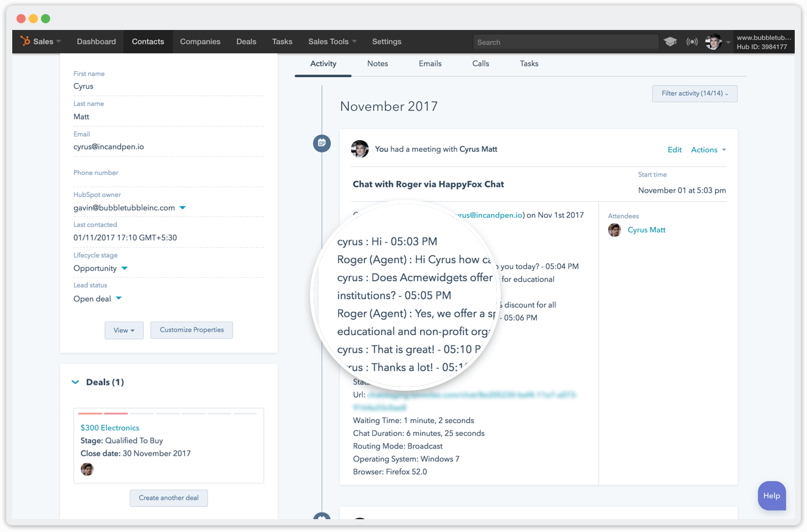Viewport: 807px width, 532px height.
Task: Open the $300 Electronics deal link
Action: 110,428
